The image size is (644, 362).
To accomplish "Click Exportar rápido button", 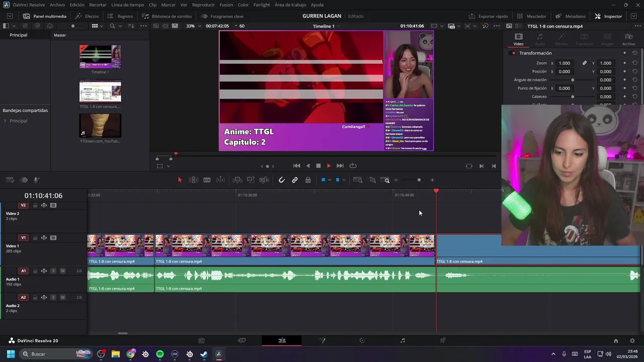I will pos(488,16).
